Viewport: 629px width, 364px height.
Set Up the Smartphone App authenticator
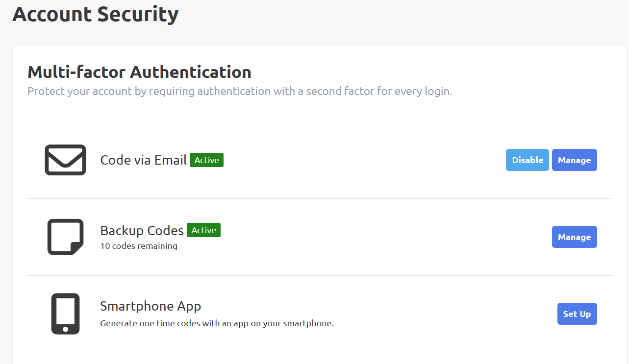[x=577, y=314]
